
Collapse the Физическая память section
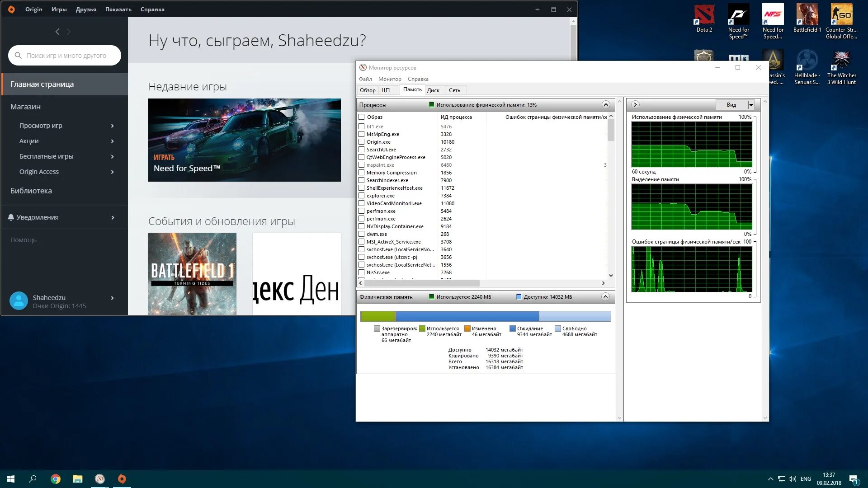606,297
